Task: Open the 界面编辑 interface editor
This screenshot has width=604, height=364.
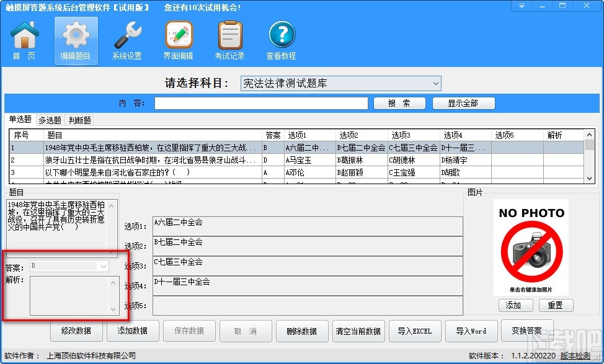Action: coord(178,39)
